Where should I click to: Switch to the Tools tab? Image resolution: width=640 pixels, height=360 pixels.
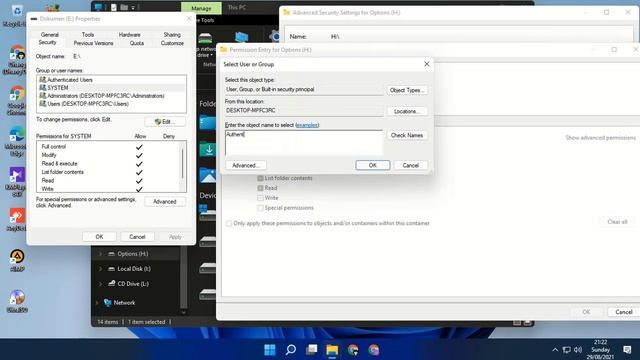tap(88, 35)
